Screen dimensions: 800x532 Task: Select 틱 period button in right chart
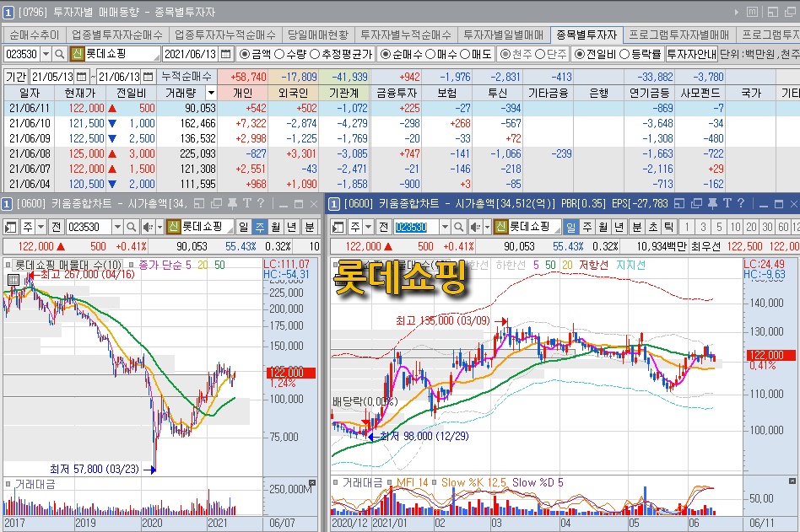click(x=669, y=227)
